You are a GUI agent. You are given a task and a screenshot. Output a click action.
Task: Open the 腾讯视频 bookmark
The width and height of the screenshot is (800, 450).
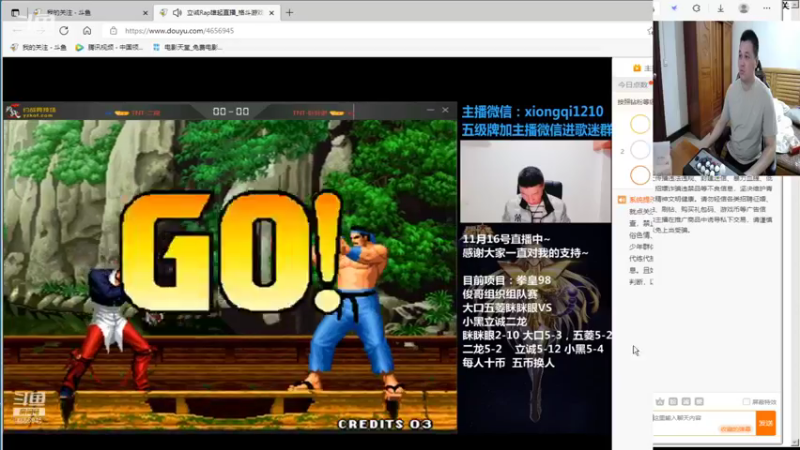tap(109, 47)
